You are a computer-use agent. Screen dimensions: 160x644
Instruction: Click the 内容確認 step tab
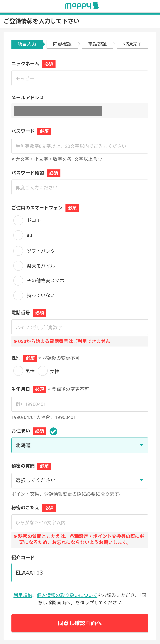62,44
